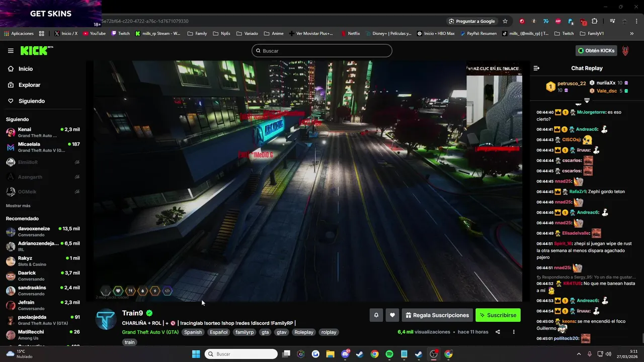The width and height of the screenshot is (644, 362).
Task: Open the Grand Theft Auto V (GTA) category link
Action: (150, 332)
